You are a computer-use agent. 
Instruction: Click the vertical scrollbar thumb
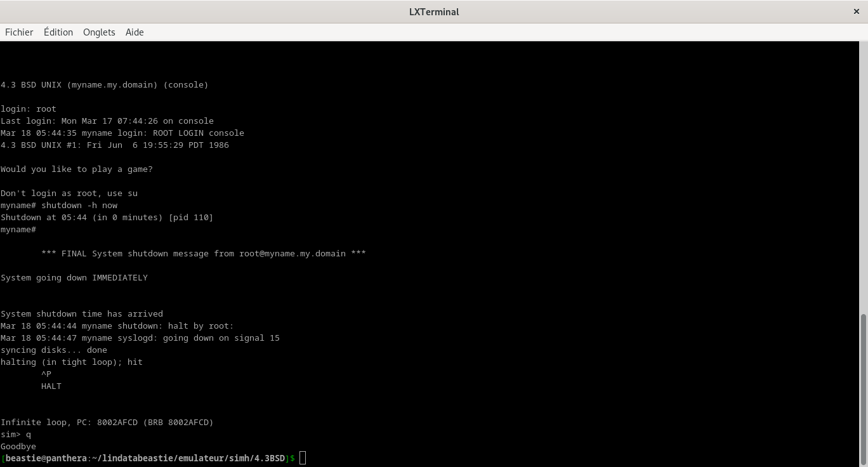pyautogui.click(x=863, y=388)
